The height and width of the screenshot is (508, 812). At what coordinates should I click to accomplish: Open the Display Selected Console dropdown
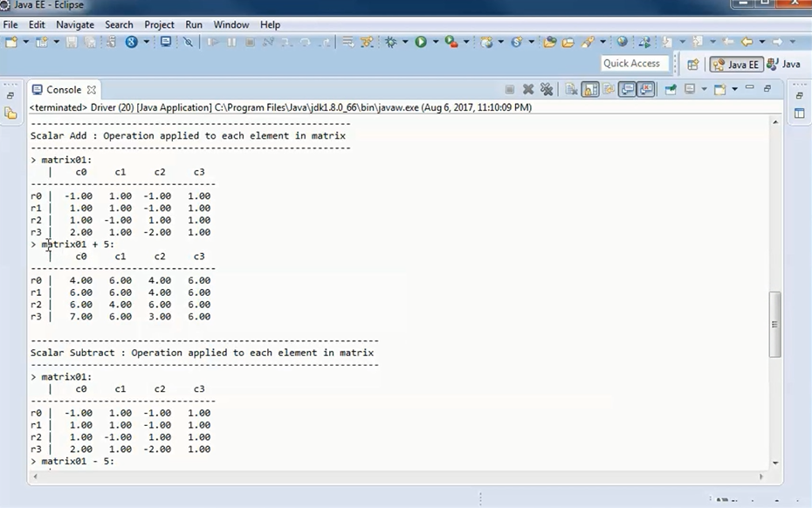pos(703,89)
